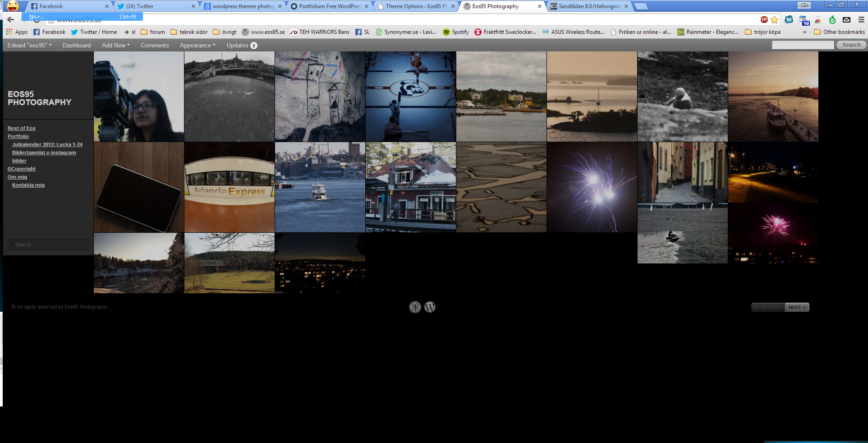Open the Apps grid shortcut in bookmarks bar

coord(17,32)
